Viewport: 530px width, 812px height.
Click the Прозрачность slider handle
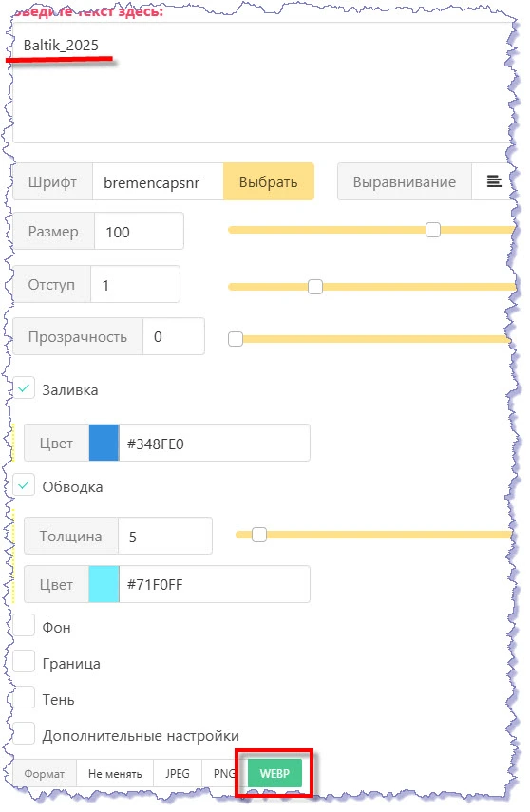pos(236,339)
